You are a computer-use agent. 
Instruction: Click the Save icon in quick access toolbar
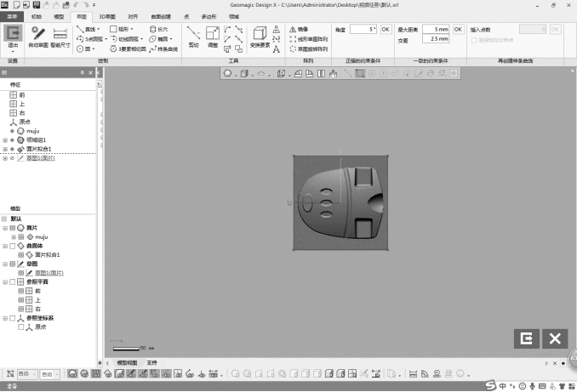pos(36,5)
